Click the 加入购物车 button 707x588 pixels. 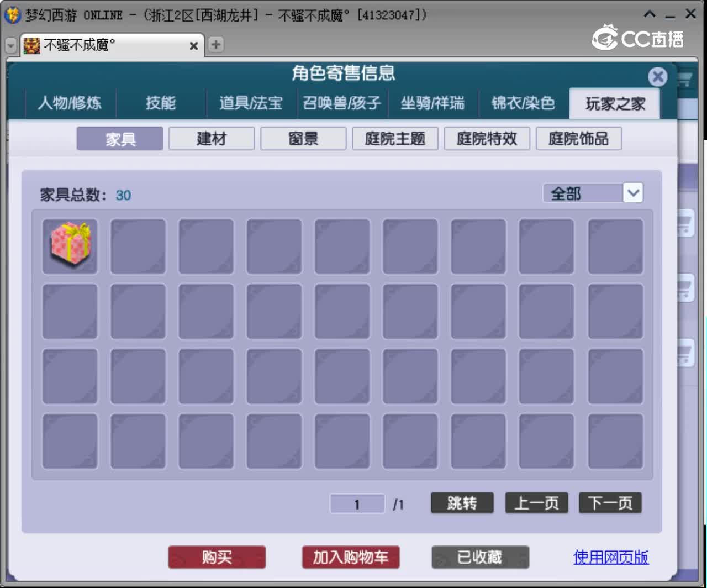click(351, 557)
